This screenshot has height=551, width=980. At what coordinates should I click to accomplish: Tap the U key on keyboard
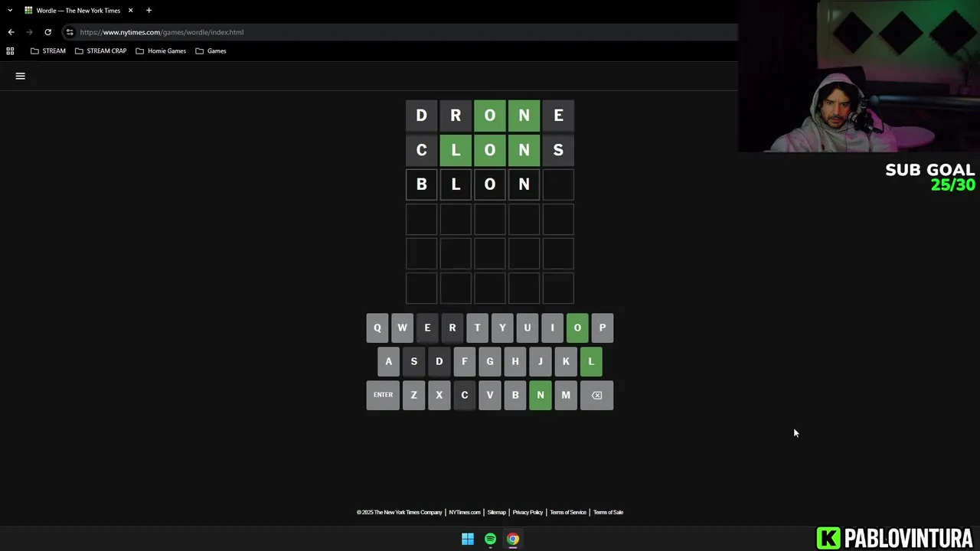(527, 328)
